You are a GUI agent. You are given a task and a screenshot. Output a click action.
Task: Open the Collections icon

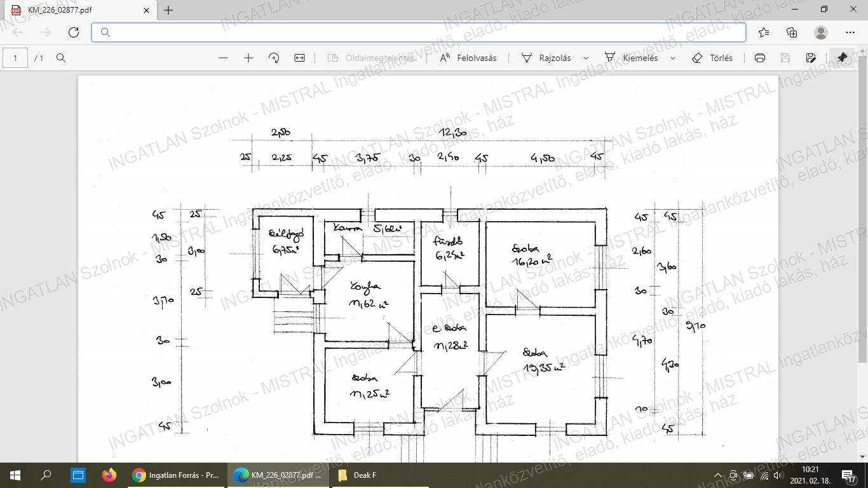(792, 32)
